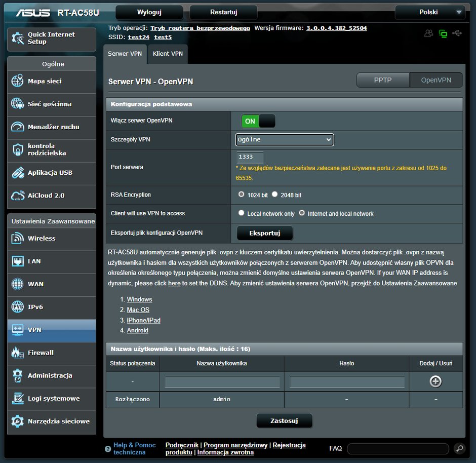Select Local network only radio button

[241, 213]
